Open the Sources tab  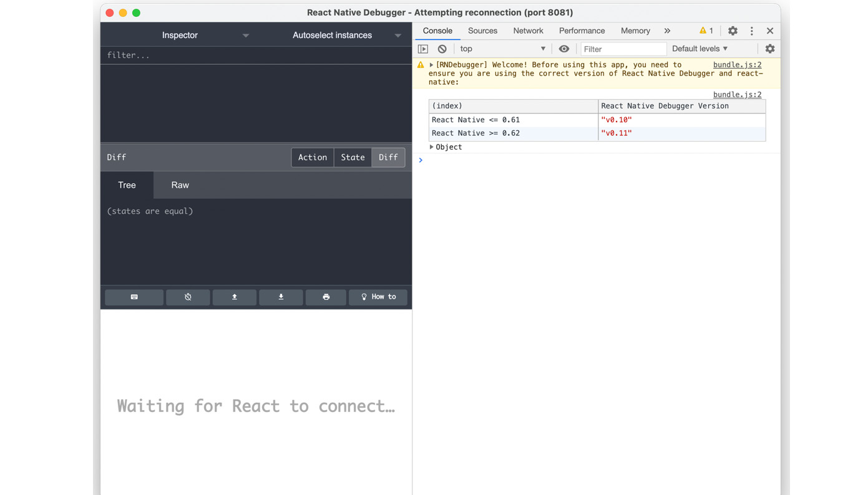482,30
